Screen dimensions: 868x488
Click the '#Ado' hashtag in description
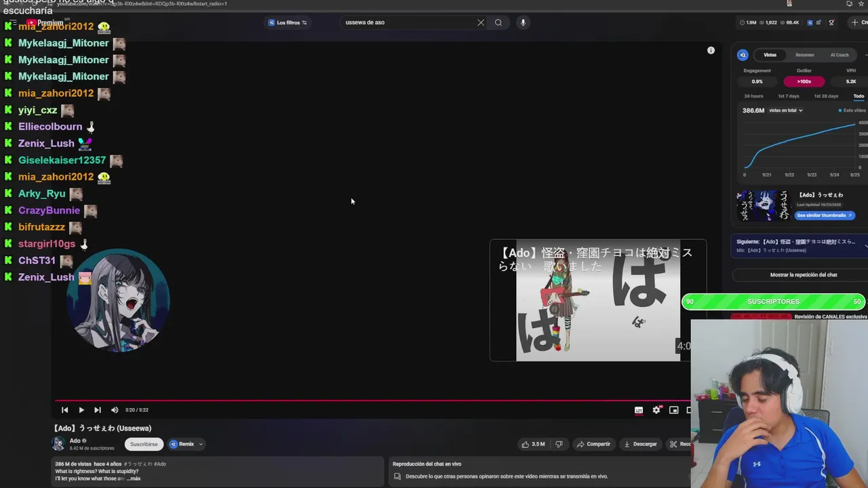pos(159,464)
